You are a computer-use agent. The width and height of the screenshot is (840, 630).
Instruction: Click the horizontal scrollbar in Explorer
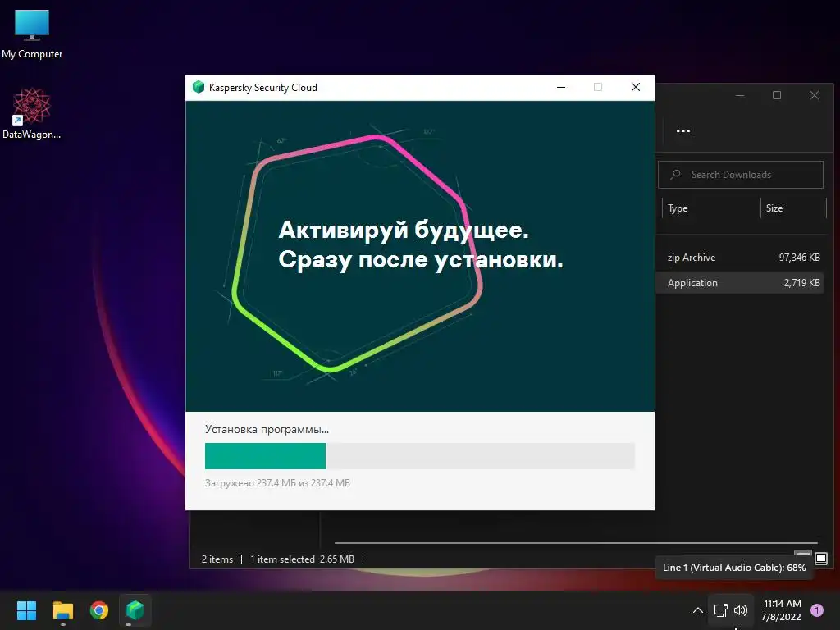click(576, 543)
